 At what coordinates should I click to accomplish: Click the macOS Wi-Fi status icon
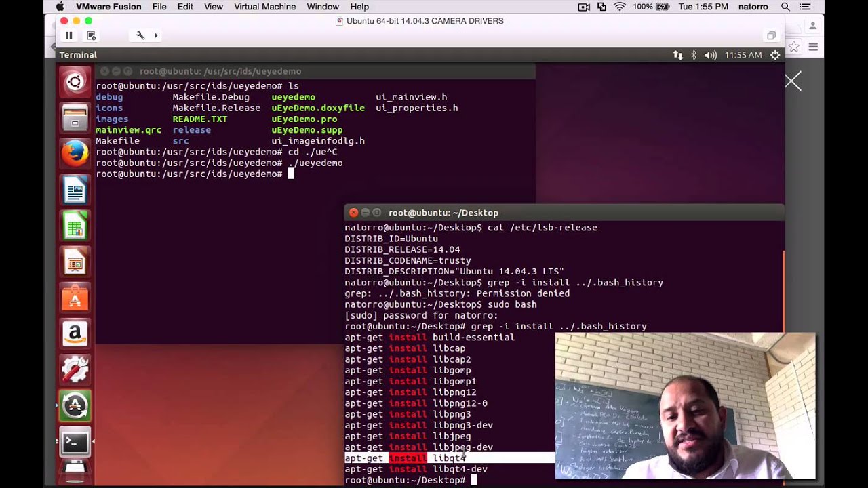(x=620, y=7)
